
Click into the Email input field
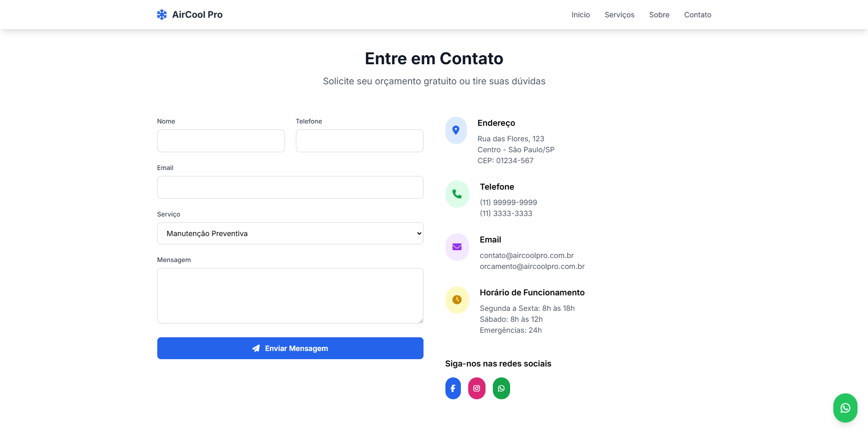tap(290, 187)
